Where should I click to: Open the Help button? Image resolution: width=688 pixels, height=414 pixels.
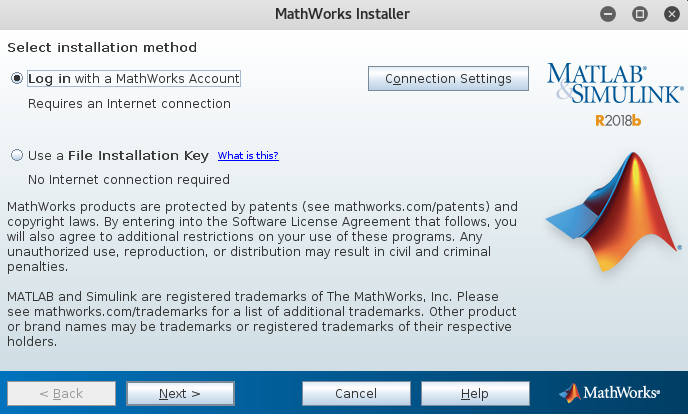[475, 393]
